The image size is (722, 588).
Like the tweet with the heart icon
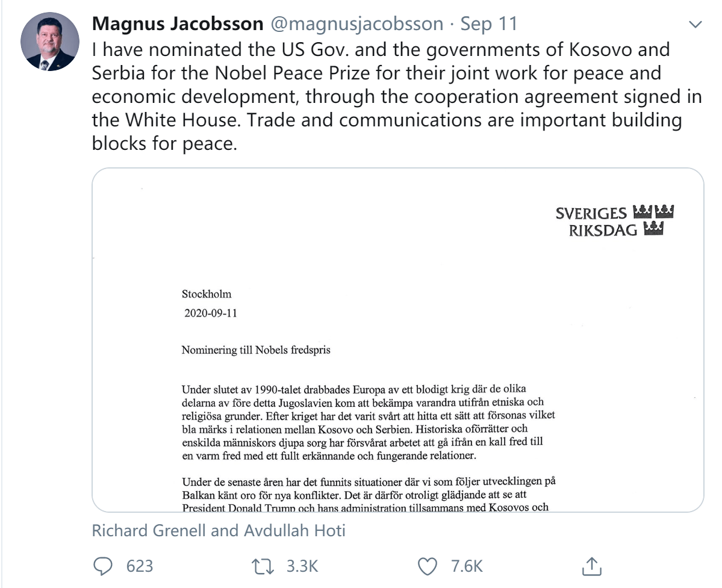[x=427, y=566]
